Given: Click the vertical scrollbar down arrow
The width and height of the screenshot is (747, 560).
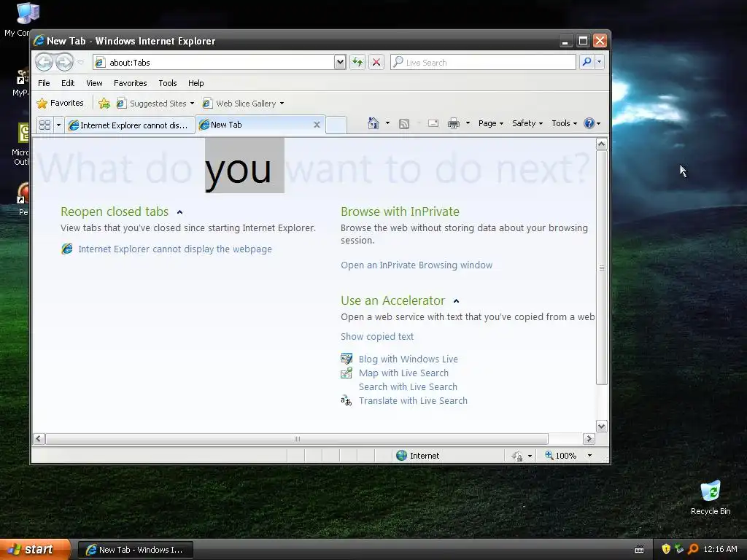Looking at the screenshot, I should click(601, 426).
